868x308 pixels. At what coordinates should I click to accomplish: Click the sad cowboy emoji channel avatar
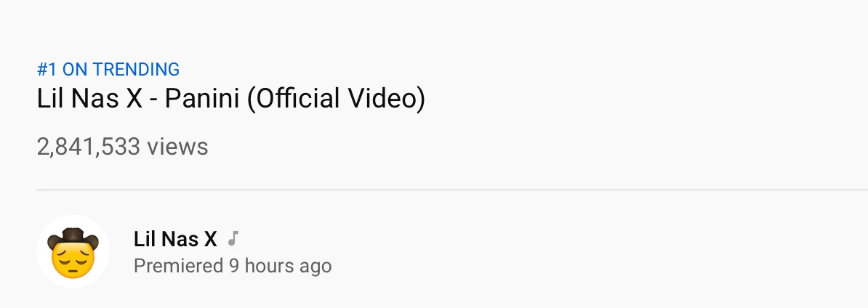[x=73, y=252]
